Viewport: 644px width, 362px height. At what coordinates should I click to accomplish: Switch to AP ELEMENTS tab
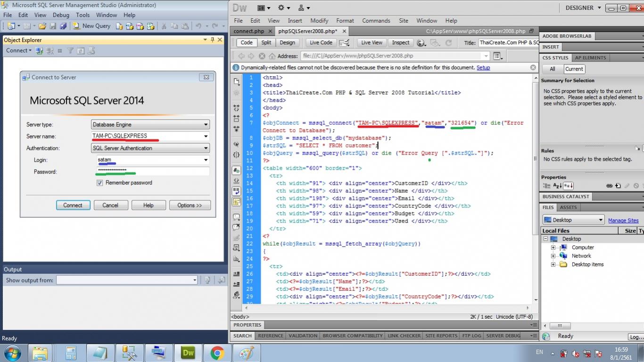click(x=590, y=58)
